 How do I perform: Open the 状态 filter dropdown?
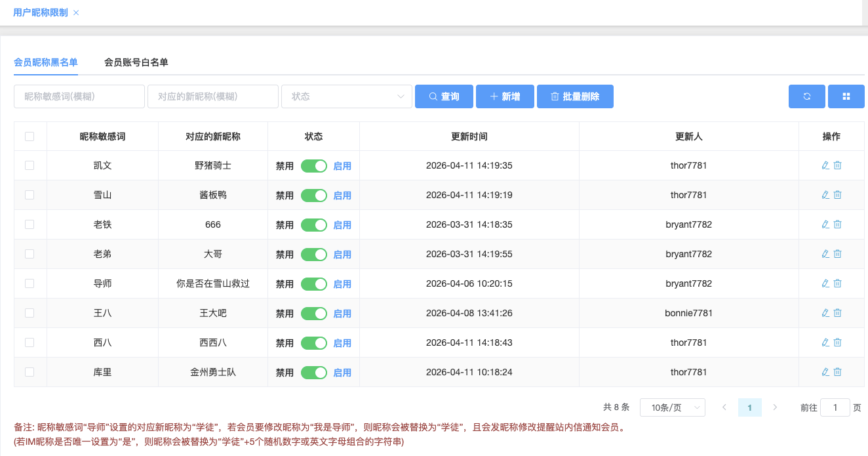tap(346, 96)
